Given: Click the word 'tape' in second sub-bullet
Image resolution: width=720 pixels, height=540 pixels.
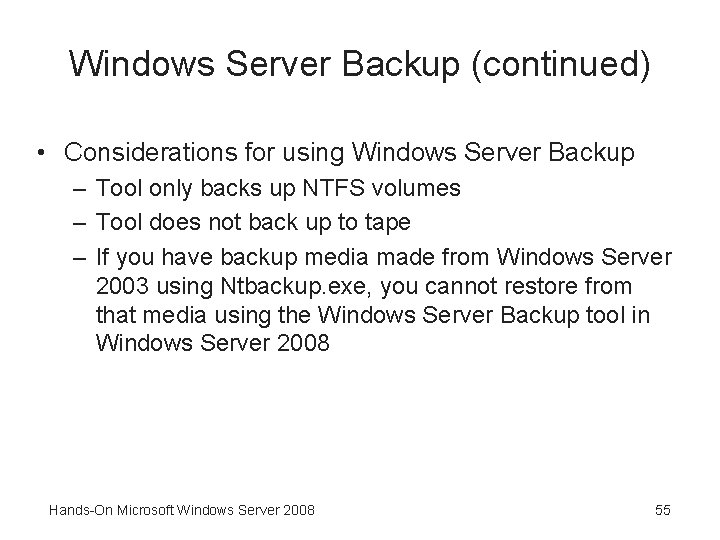Looking at the screenshot, I should (387, 222).
